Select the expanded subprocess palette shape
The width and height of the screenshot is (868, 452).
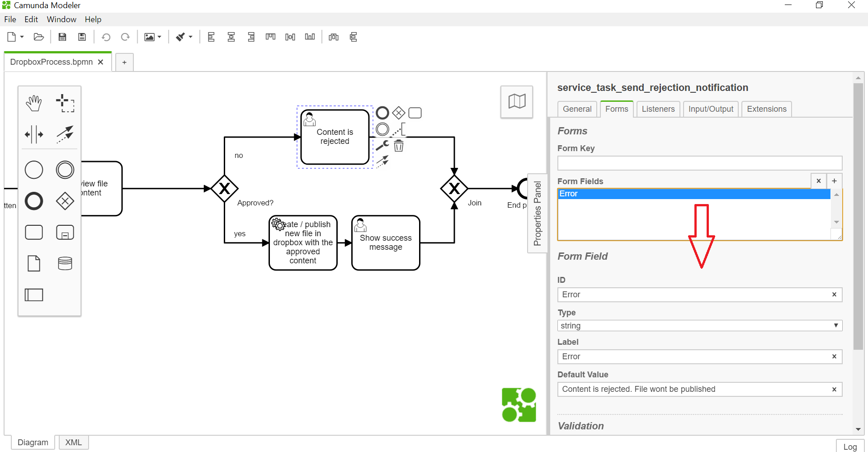pyautogui.click(x=65, y=233)
